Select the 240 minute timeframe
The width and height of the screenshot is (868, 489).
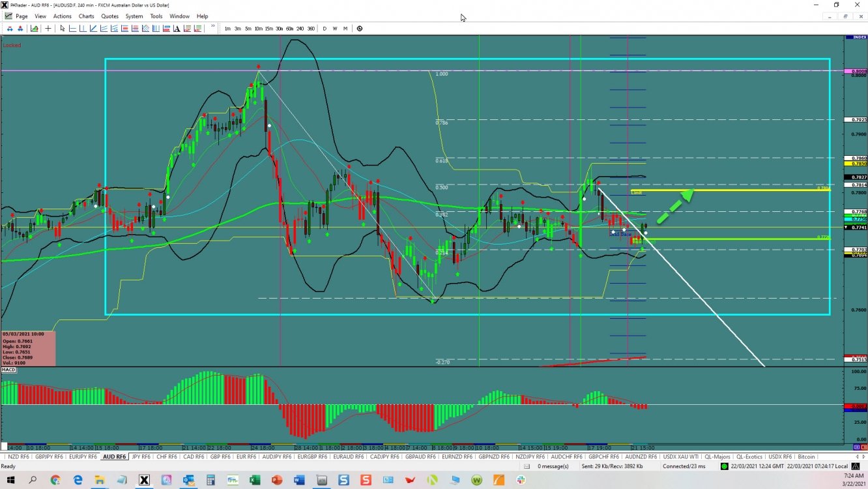(x=300, y=29)
